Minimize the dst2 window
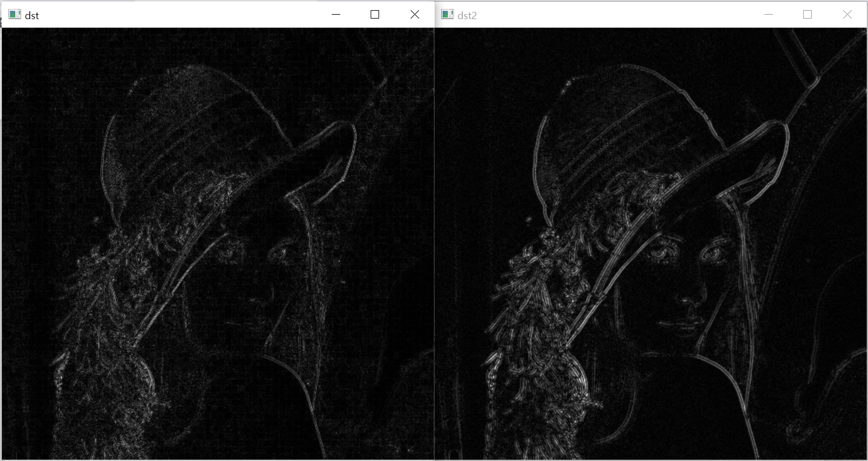 [x=769, y=15]
